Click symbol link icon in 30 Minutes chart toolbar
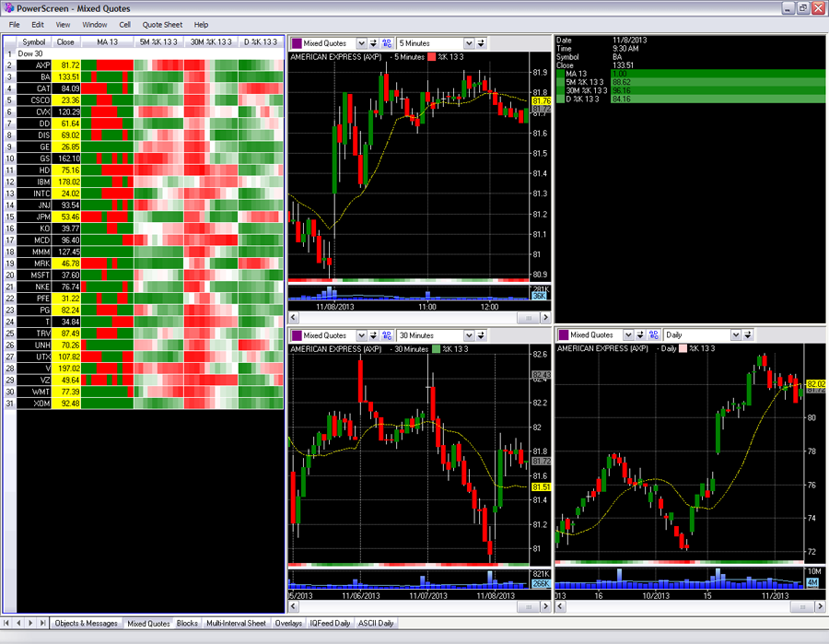The height and width of the screenshot is (644, 829). [x=387, y=335]
